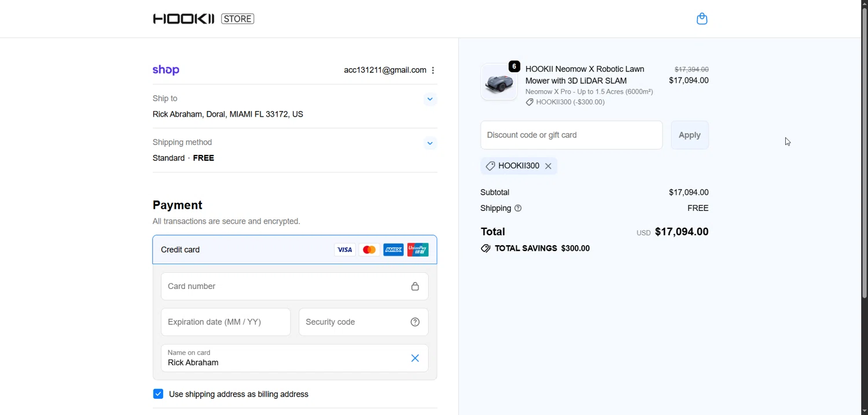
Task: Click the scrollbar down arrow
Action: (x=864, y=410)
